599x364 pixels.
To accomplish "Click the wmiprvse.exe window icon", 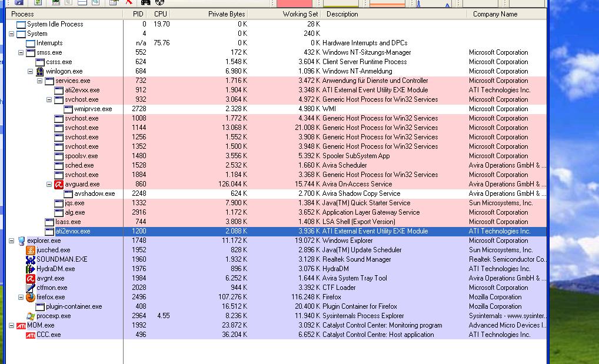I will pos(68,109).
